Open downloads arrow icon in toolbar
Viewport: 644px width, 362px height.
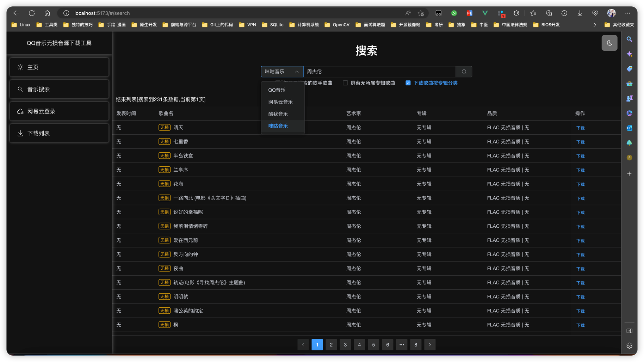click(580, 13)
